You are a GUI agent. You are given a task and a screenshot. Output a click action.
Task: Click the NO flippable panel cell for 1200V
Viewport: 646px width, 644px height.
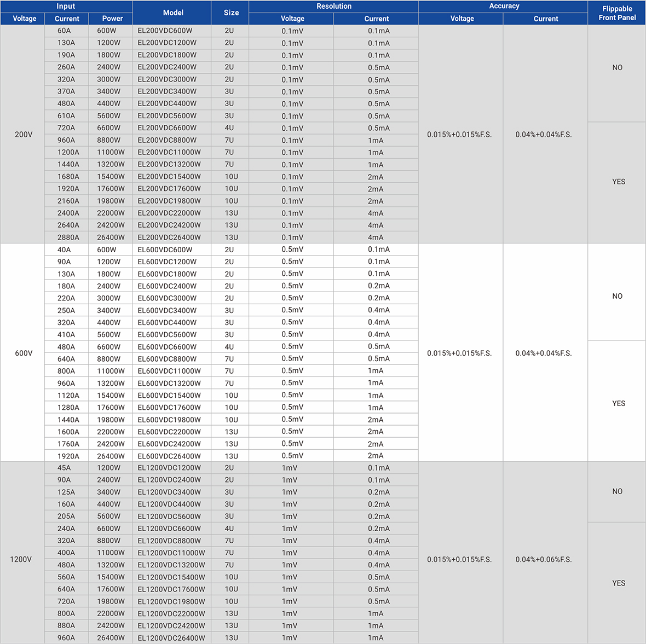tap(617, 491)
